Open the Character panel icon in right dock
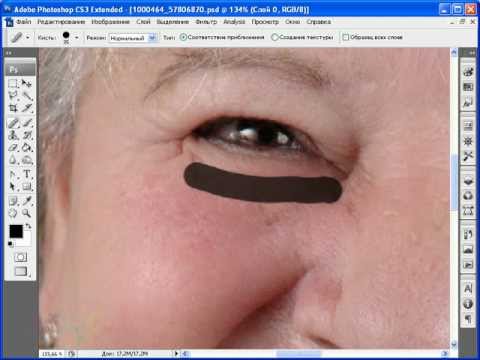This screenshot has height=360, width=480. tap(468, 288)
